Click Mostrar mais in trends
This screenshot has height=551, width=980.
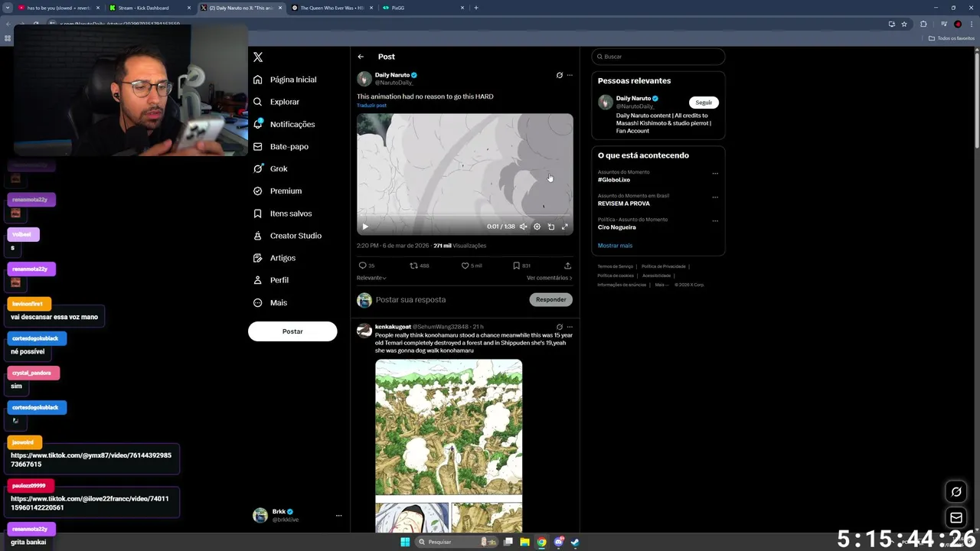615,246
